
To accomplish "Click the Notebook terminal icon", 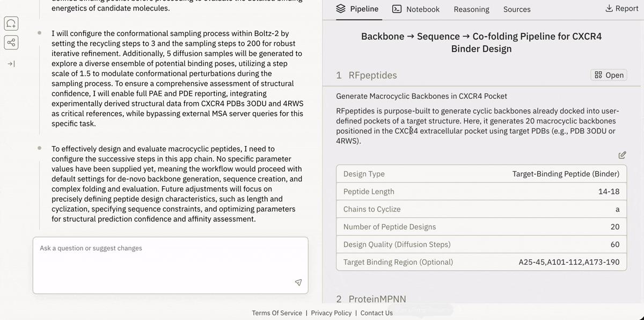I will tap(397, 9).
